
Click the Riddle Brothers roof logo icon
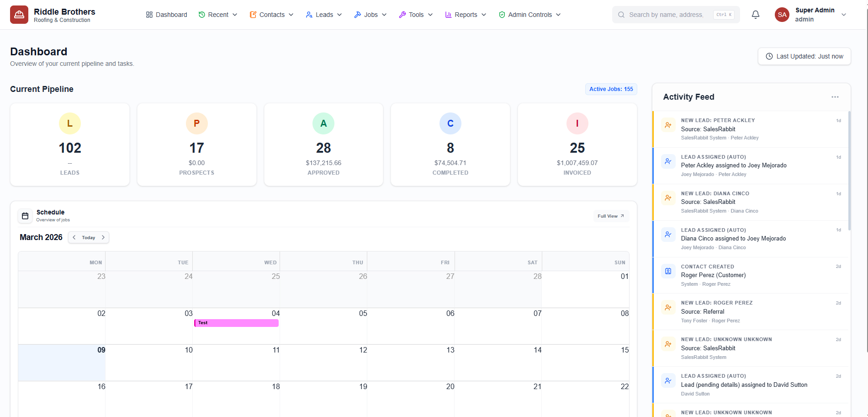tap(19, 14)
